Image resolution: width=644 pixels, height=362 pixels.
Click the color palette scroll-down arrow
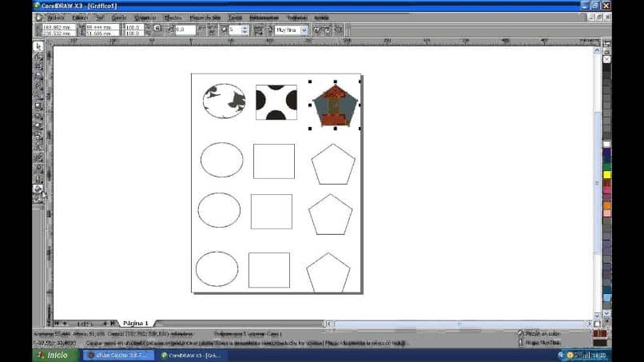[606, 313]
